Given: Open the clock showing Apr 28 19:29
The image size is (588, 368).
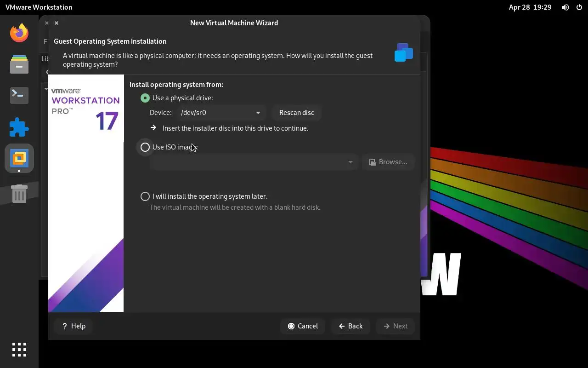Looking at the screenshot, I should click(530, 7).
